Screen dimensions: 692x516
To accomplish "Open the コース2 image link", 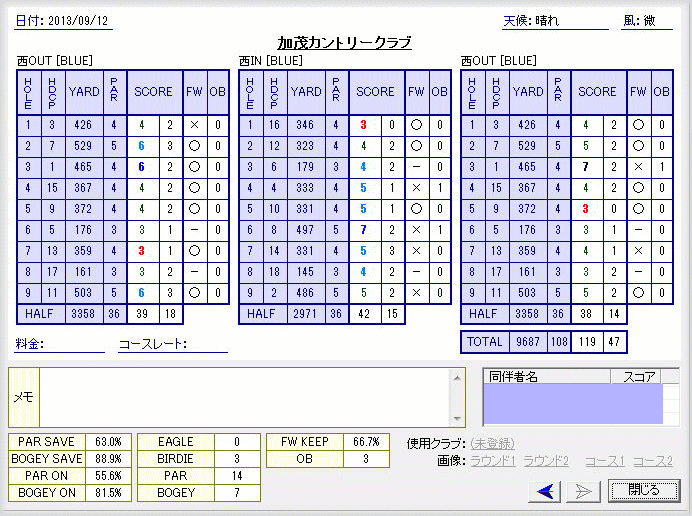I will coord(653,461).
